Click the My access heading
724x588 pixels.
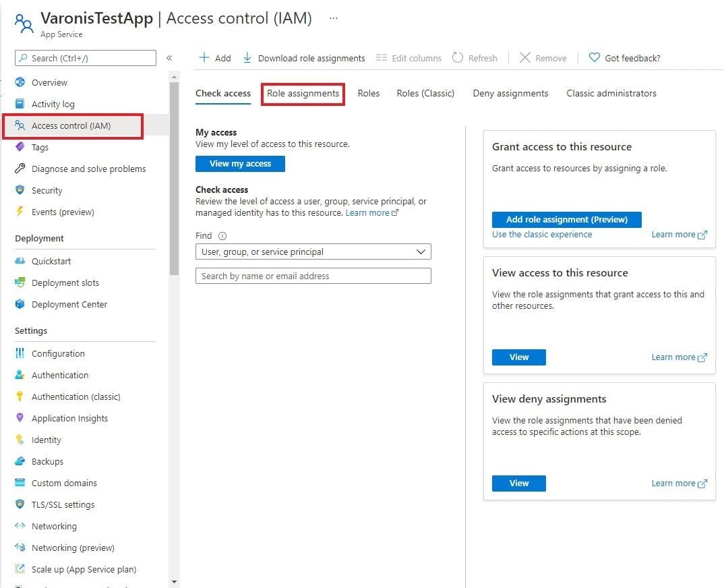tap(216, 132)
